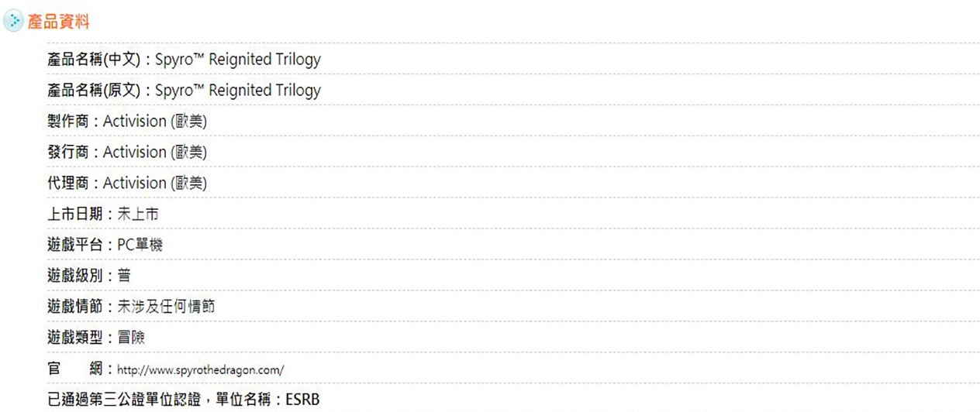Click the 產品名稱(原文) label
This screenshot has height=412, width=980.
93,91
